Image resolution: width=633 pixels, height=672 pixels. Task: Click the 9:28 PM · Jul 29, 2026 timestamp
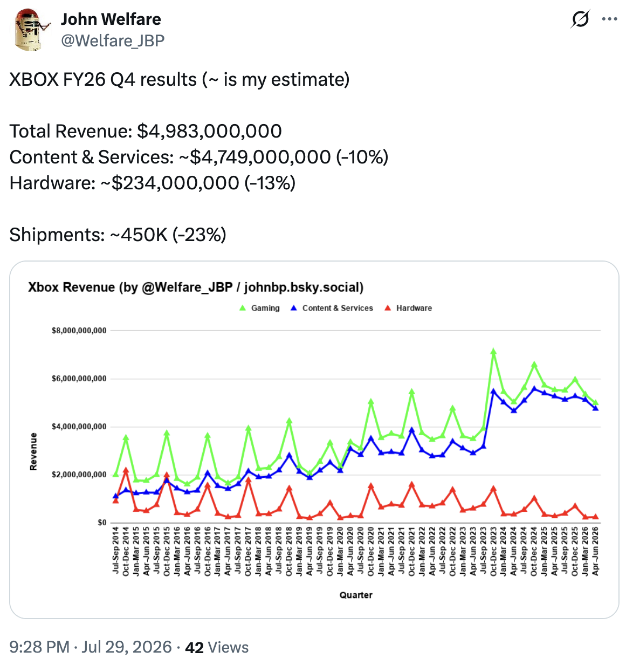91,647
